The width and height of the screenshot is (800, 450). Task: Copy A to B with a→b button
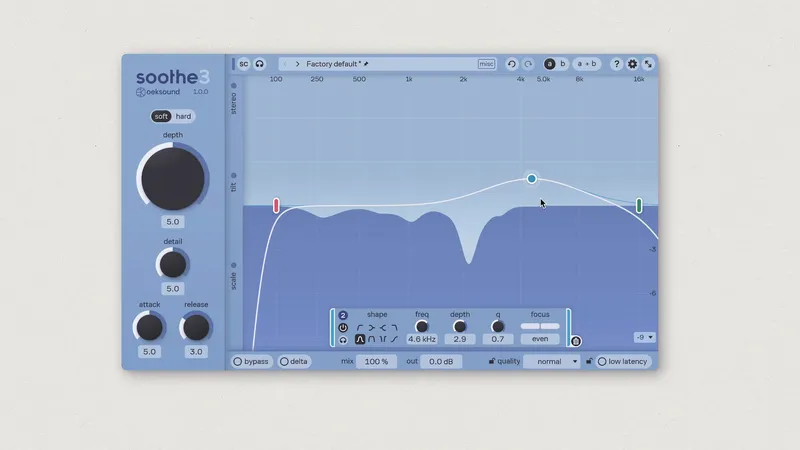coord(587,64)
